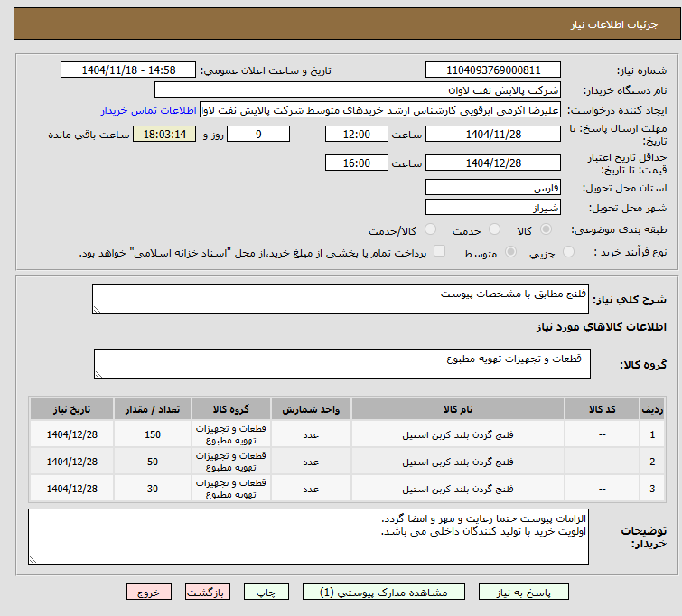Click the public announcement date field 1404/11/18
The height and width of the screenshot is (616, 682).
(128, 70)
